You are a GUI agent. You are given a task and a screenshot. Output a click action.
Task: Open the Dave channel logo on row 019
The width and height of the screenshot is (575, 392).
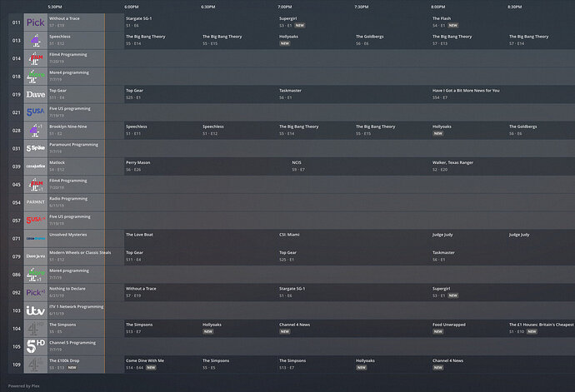36,94
